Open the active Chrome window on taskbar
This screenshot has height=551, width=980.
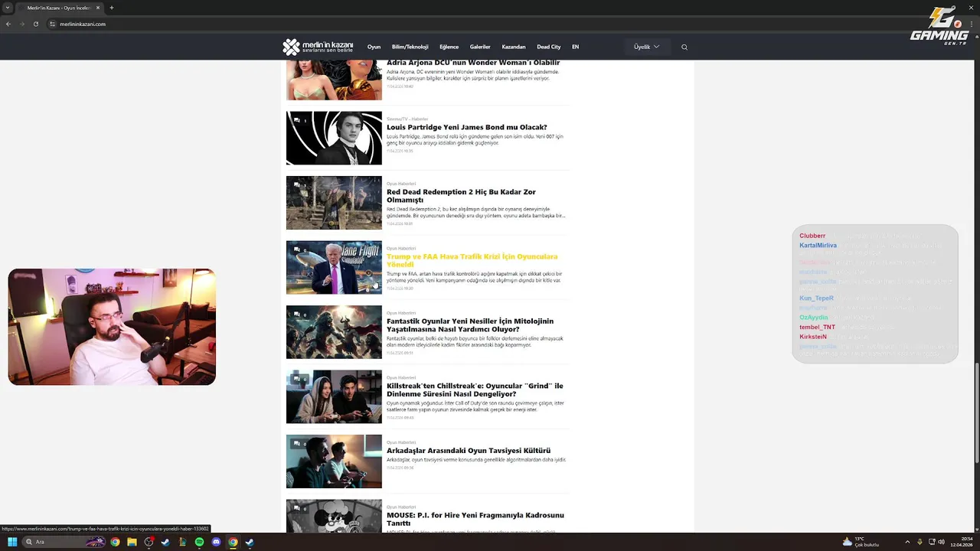(x=233, y=542)
